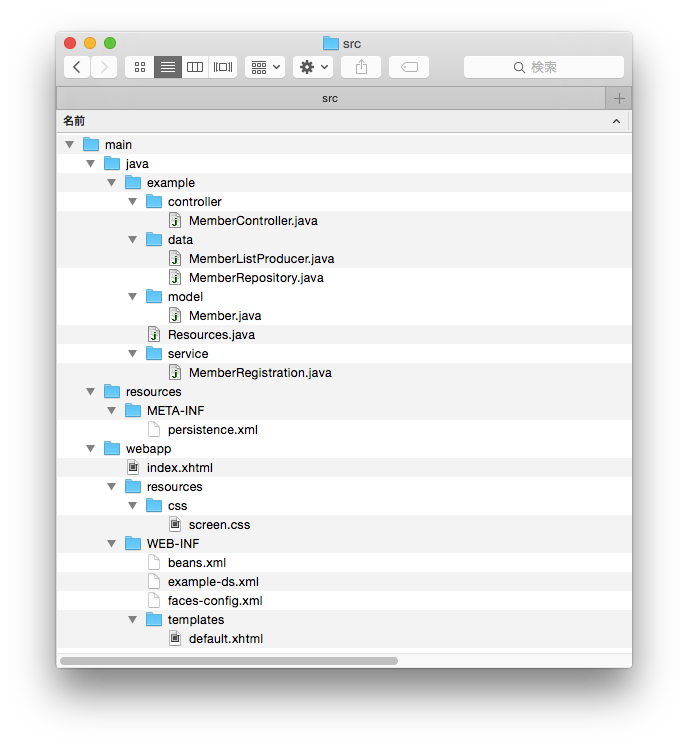Switch to column view
688x748 pixels.
tap(195, 67)
